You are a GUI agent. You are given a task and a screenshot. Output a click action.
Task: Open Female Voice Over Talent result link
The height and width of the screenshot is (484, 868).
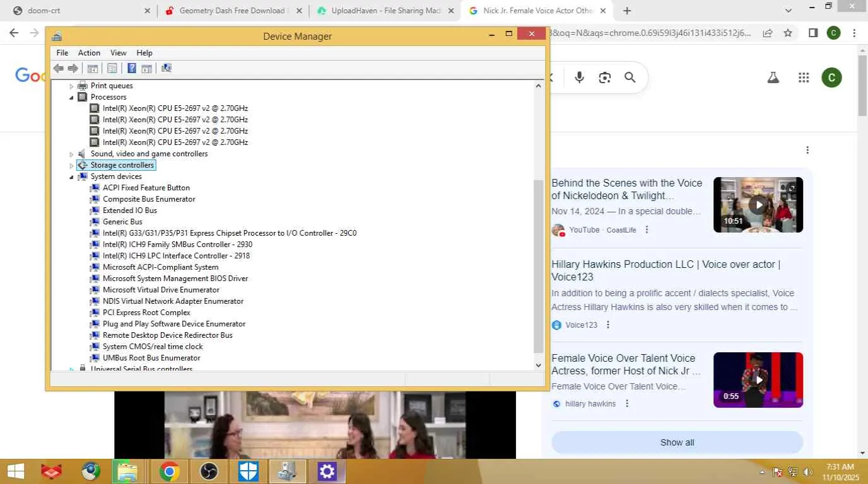tap(626, 364)
